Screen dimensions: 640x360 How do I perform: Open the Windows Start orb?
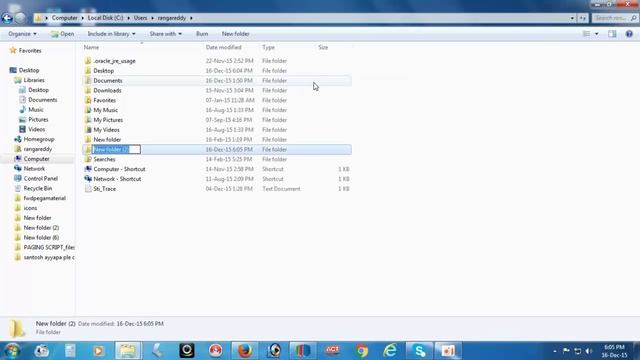12,351
